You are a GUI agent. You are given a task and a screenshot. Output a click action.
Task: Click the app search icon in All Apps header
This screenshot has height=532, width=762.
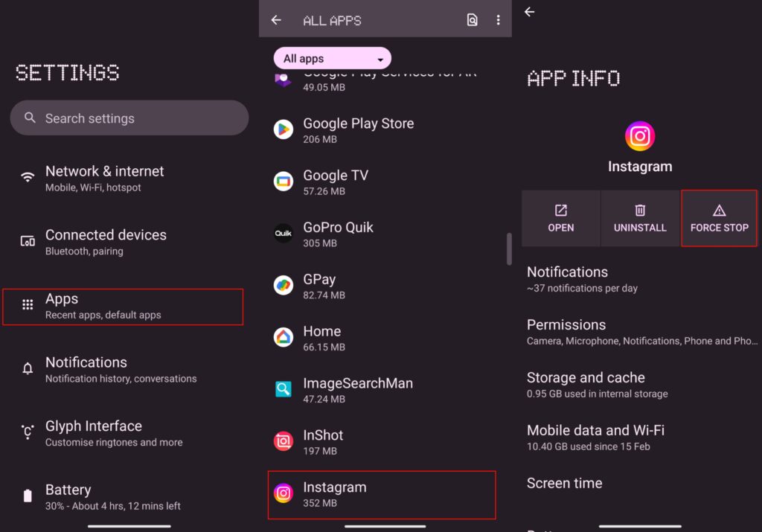tap(472, 20)
